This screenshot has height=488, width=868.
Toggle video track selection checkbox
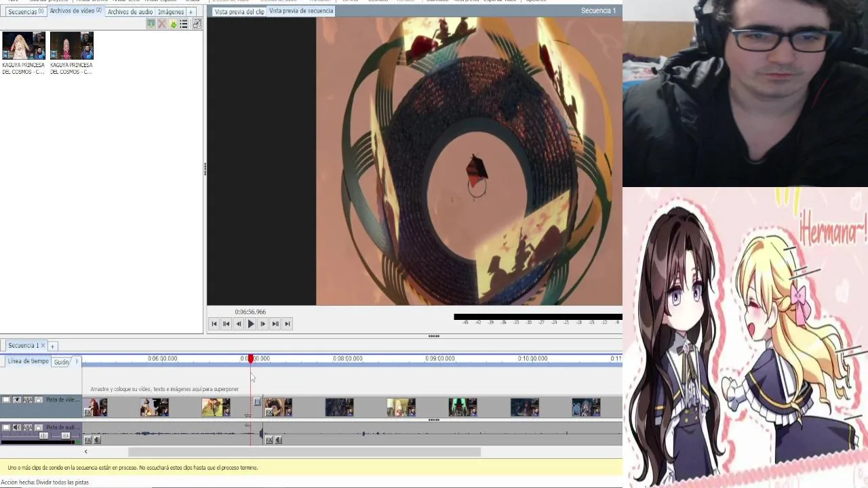6,400
